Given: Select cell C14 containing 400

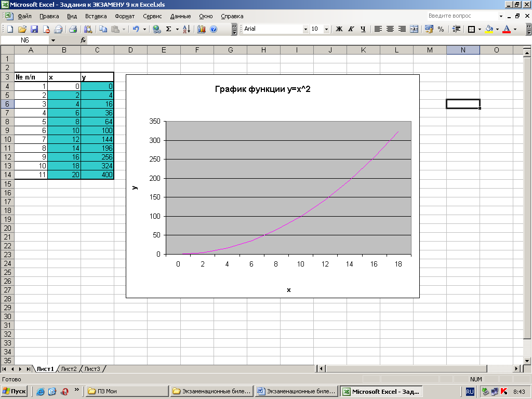Looking at the screenshot, I should click(97, 175).
